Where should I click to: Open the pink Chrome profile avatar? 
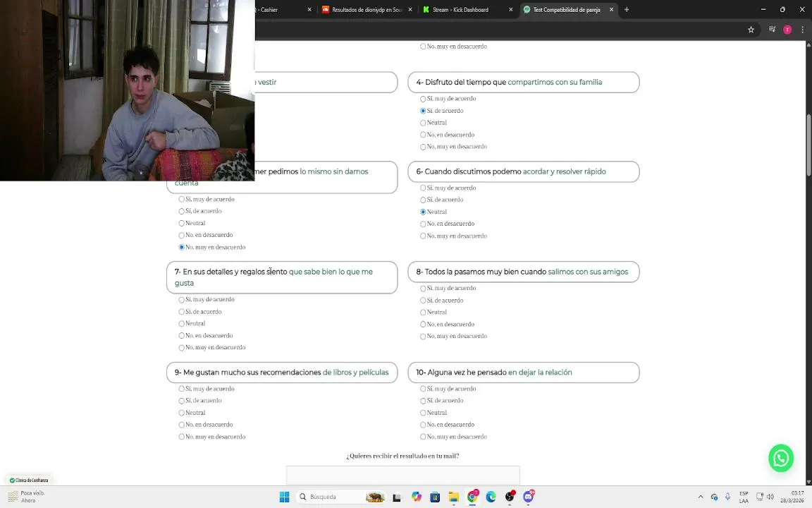tap(787, 30)
